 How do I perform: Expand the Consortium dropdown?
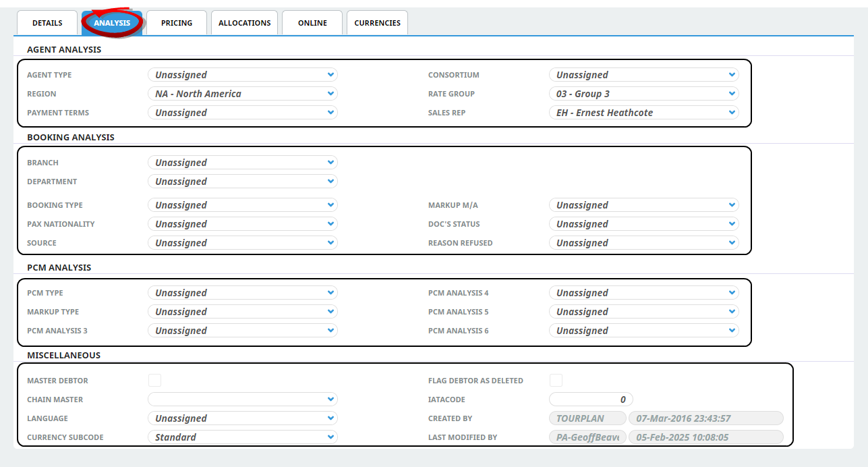(643, 74)
